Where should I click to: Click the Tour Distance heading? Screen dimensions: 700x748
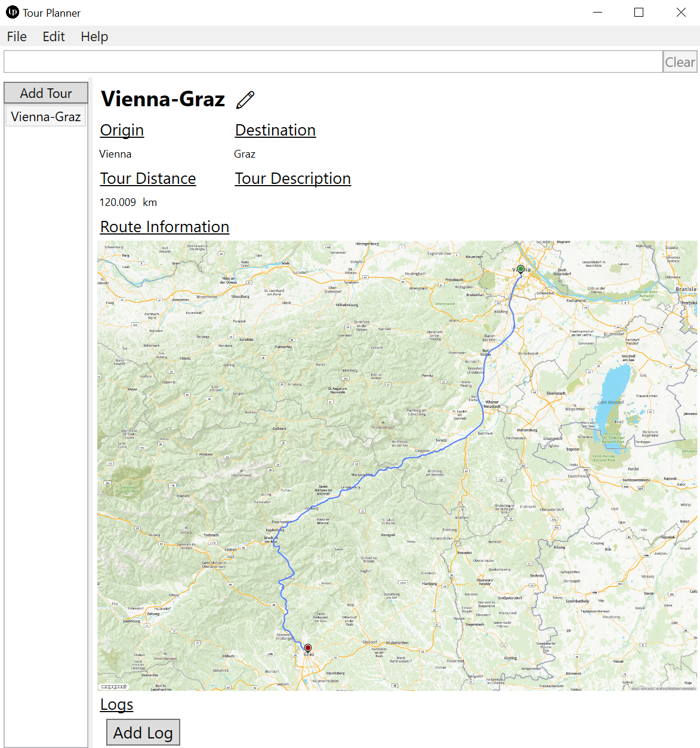(x=148, y=178)
